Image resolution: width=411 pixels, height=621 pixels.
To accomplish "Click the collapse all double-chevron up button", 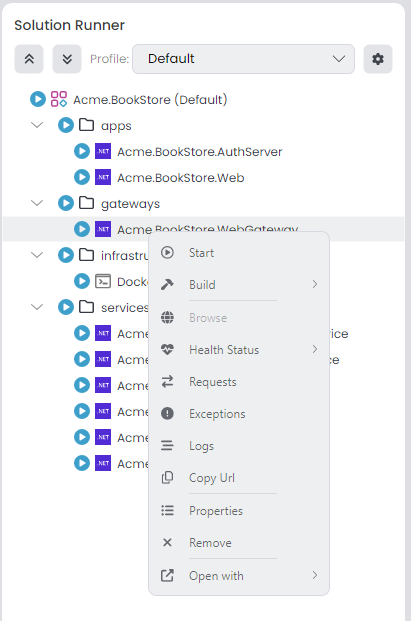I will click(29, 59).
